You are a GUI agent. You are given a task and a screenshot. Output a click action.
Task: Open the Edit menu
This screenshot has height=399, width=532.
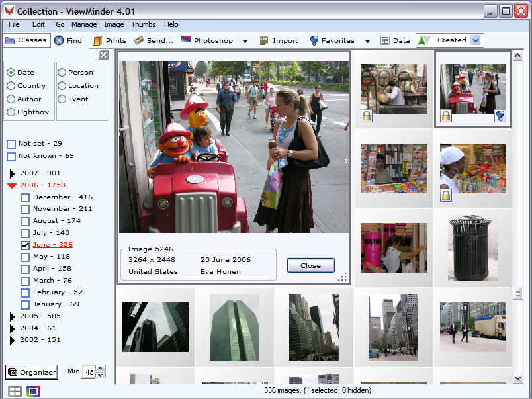(x=38, y=24)
